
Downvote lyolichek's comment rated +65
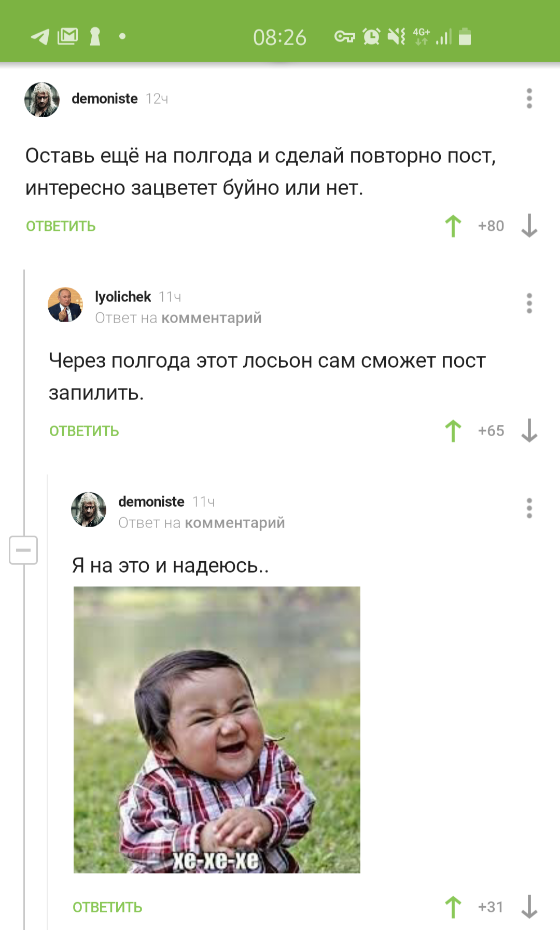(529, 431)
